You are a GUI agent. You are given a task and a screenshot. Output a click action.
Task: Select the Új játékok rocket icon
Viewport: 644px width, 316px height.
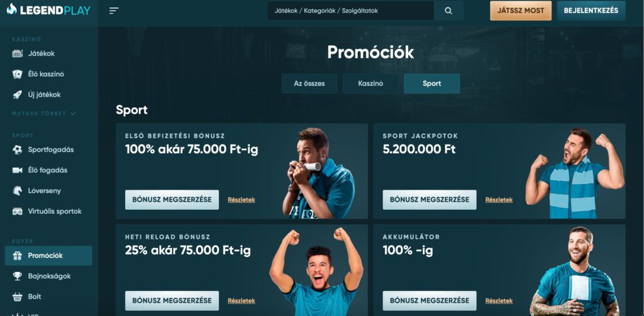(17, 95)
